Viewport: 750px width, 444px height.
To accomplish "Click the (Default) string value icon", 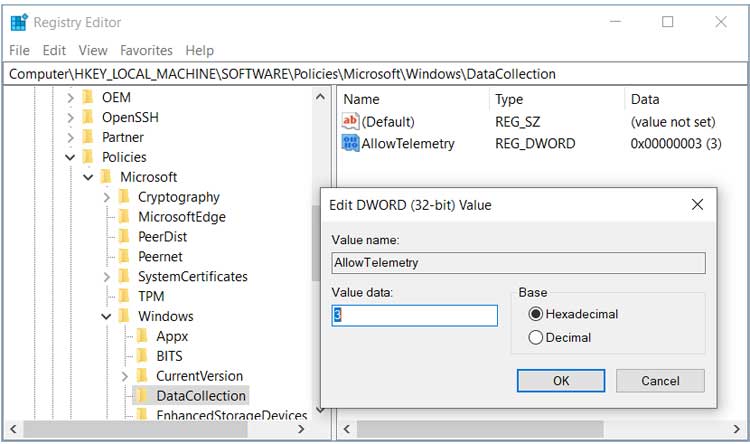I will 350,122.
